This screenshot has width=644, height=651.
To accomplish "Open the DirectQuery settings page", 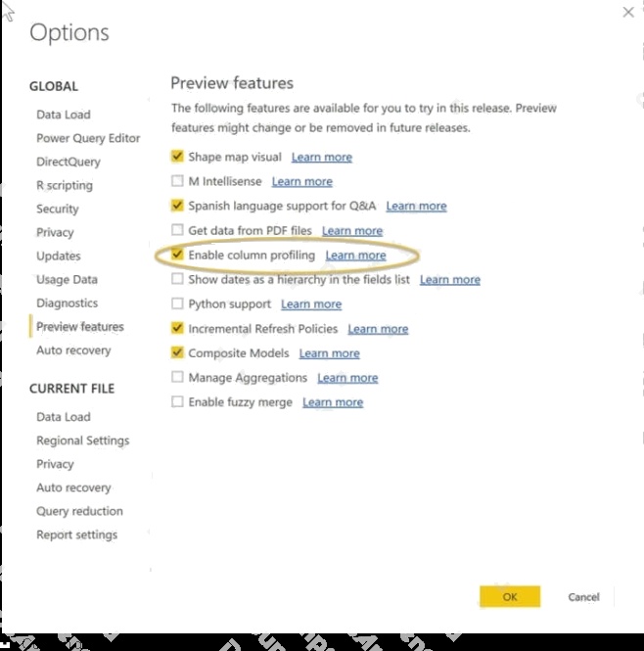I will click(69, 162).
